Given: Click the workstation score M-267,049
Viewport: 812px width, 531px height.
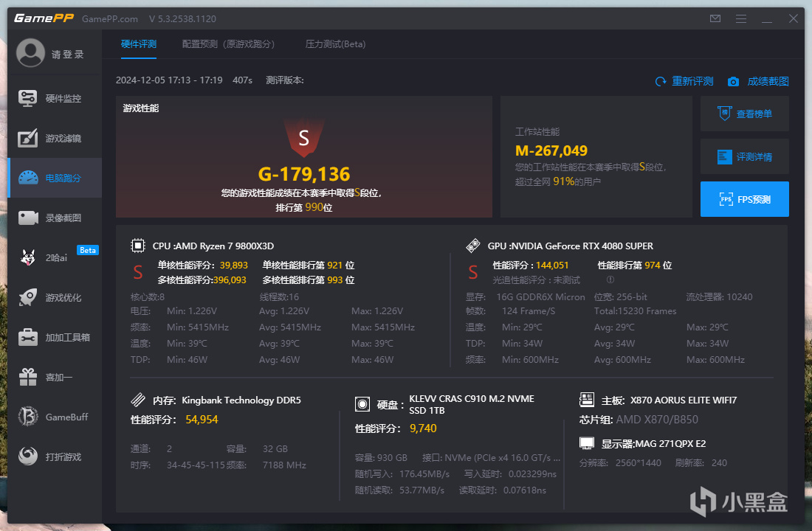Looking at the screenshot, I should (551, 150).
